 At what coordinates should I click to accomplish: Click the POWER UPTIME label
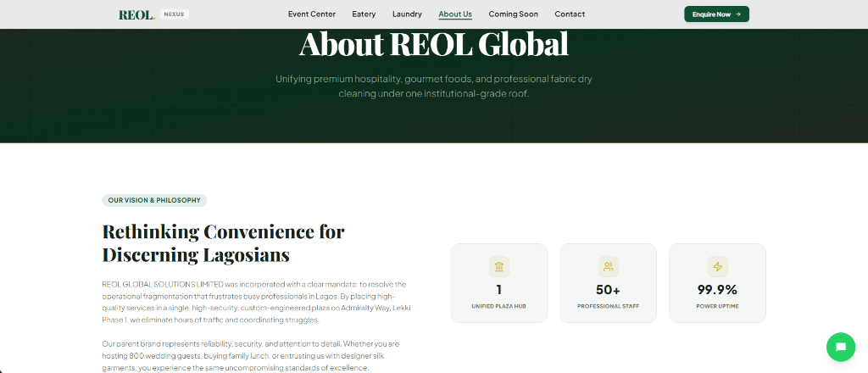pyautogui.click(x=717, y=306)
